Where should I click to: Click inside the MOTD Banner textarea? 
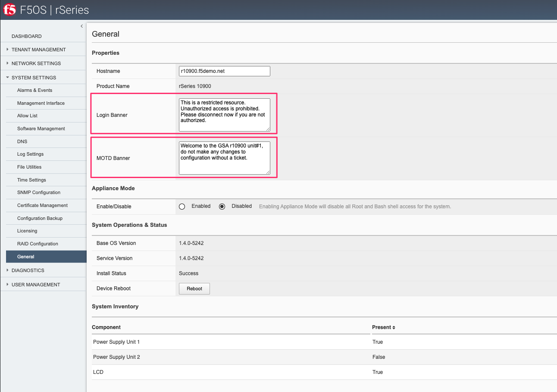click(225, 158)
